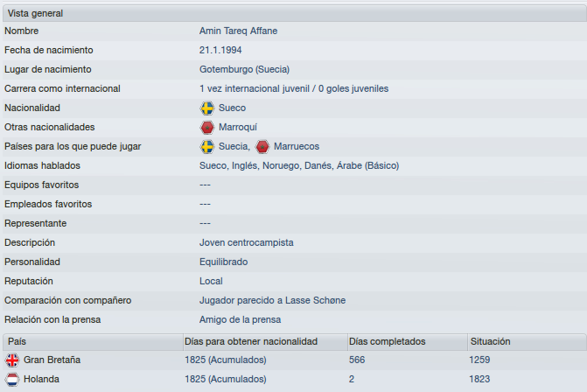Click the Moroccan flag icon beside Marroquí
Screen dimensions: 587x392
click(x=207, y=127)
